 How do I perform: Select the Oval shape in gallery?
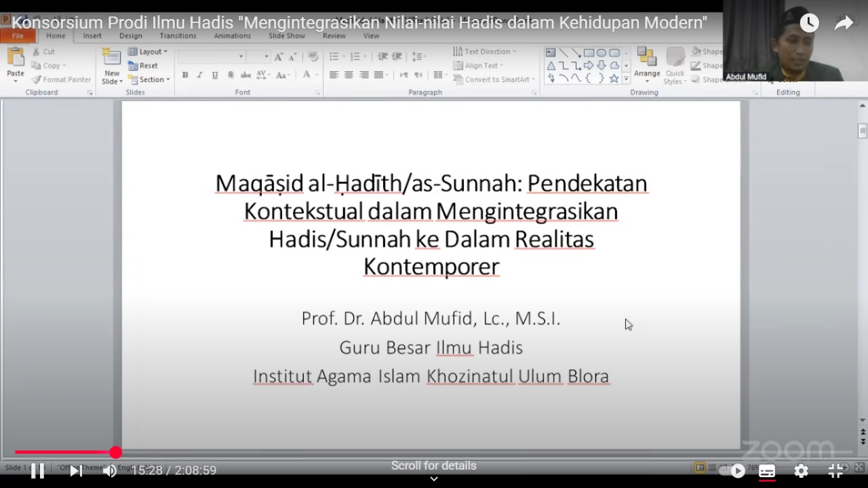pos(601,53)
